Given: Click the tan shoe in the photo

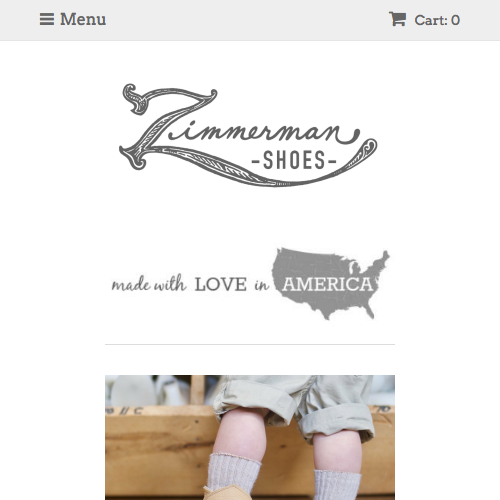Looking at the screenshot, I should click(x=220, y=494).
